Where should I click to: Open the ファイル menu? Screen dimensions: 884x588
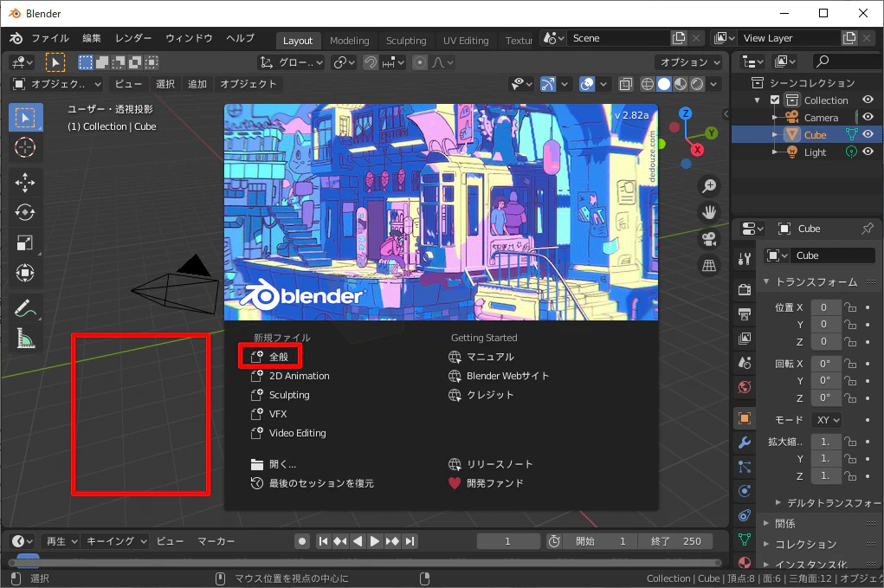[x=50, y=38]
